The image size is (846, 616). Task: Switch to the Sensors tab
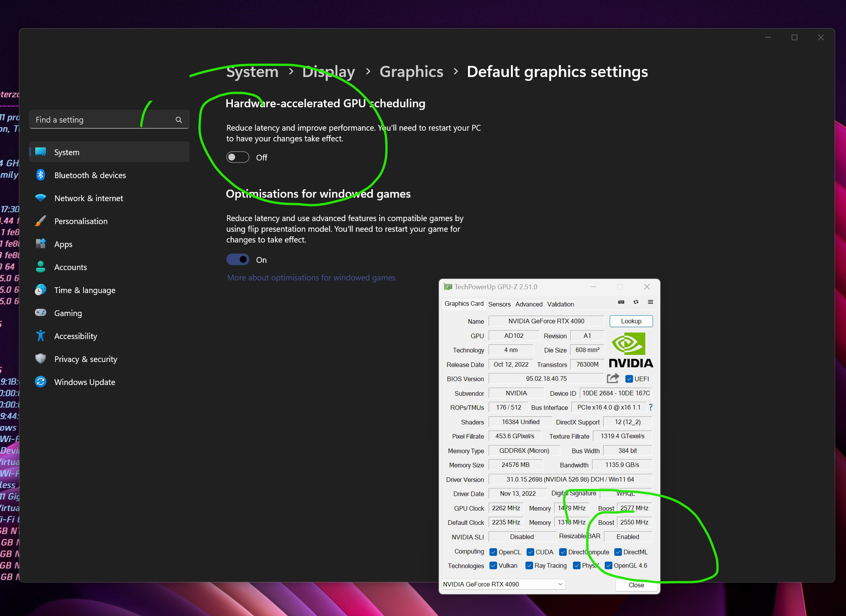tap(499, 304)
